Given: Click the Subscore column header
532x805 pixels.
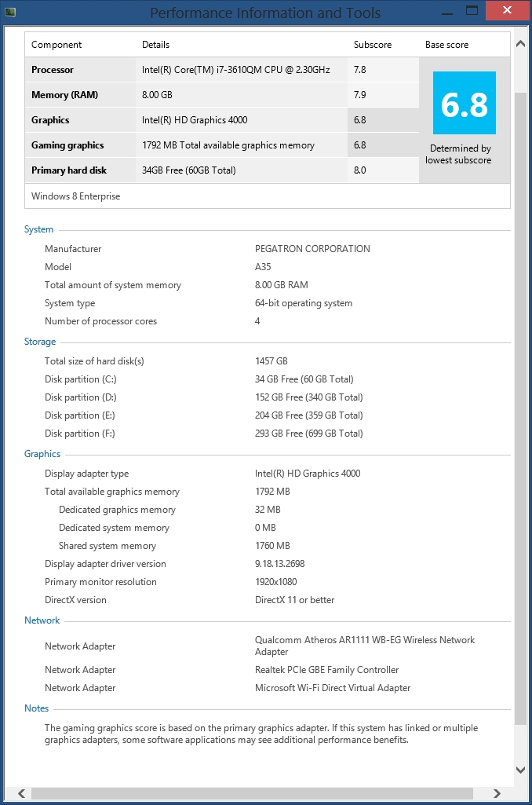Looking at the screenshot, I should coord(373,45).
